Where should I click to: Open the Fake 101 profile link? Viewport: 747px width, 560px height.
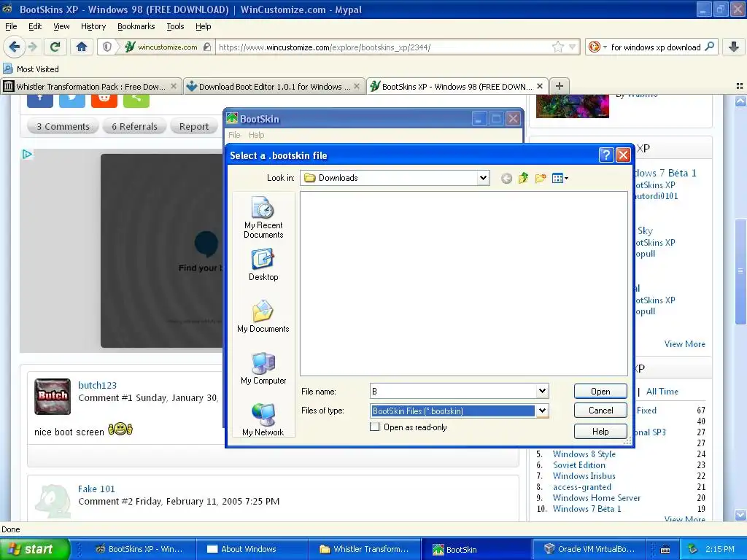click(96, 489)
